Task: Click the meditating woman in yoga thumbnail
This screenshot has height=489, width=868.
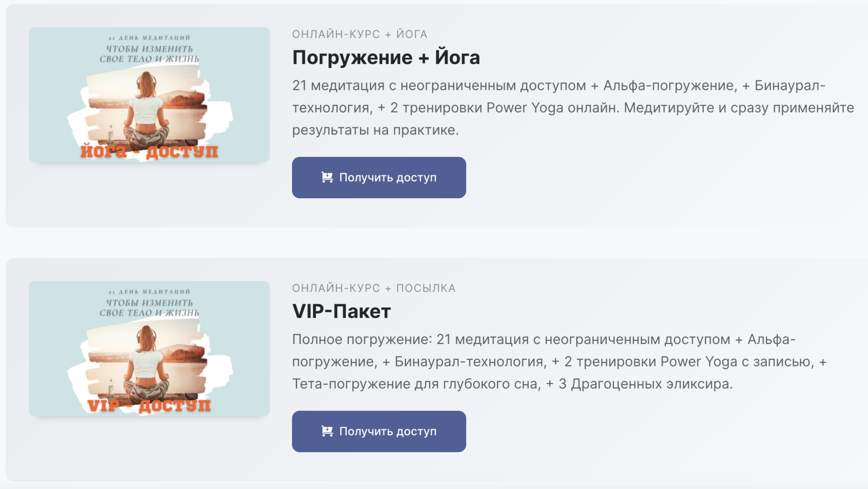Action: pos(146,110)
